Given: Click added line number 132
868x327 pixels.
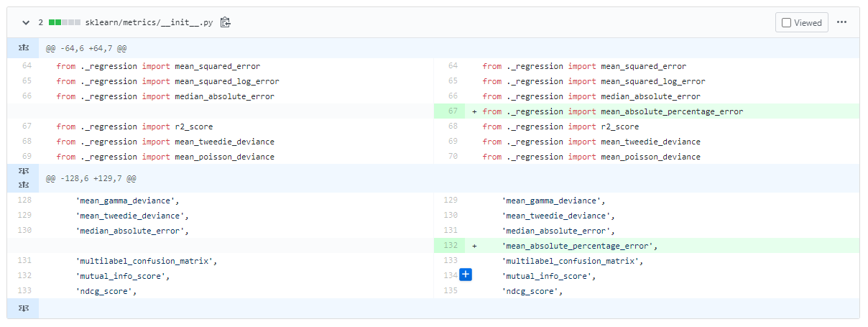Looking at the screenshot, I should [451, 246].
